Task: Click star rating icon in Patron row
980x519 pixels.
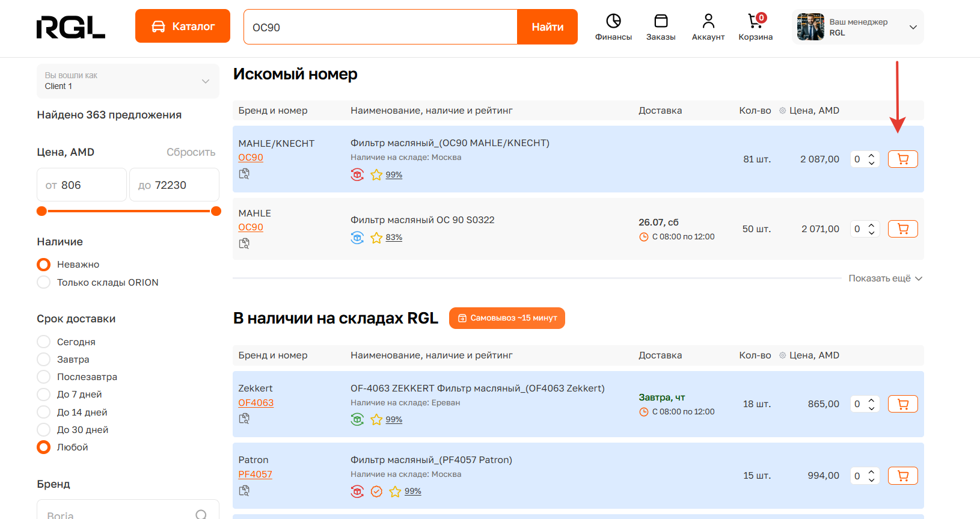Action: coord(395,491)
